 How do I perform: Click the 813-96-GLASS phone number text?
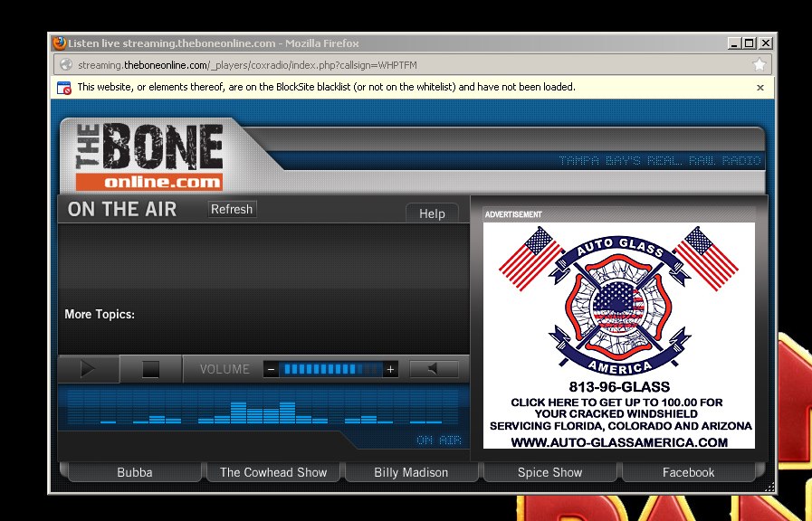[x=619, y=387]
